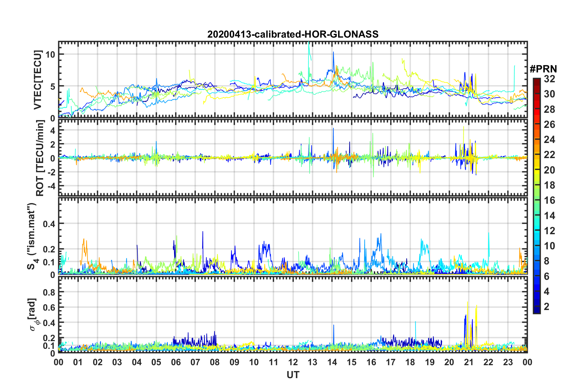Click the UT x-axis label
Viewport: 586px width, 392px height.
point(293,375)
